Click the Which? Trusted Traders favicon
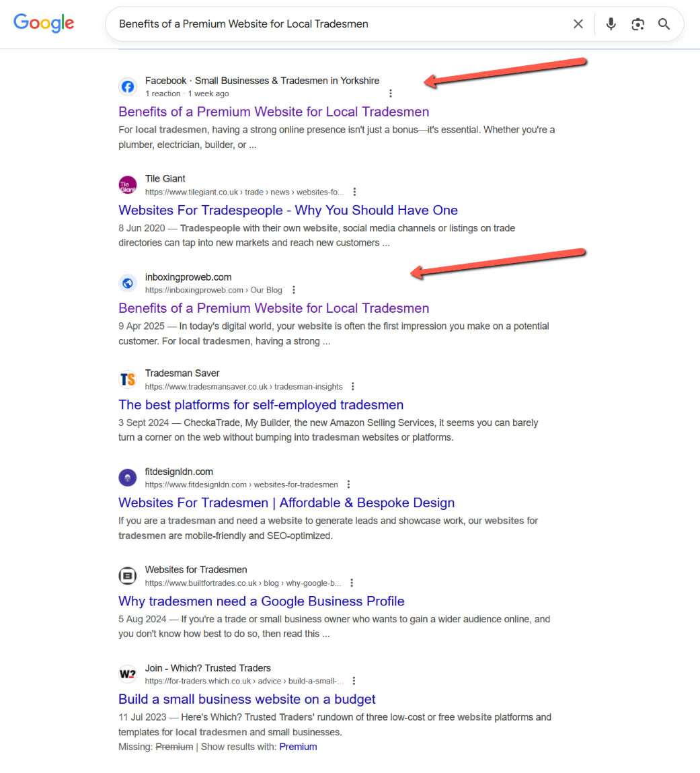 click(x=128, y=674)
